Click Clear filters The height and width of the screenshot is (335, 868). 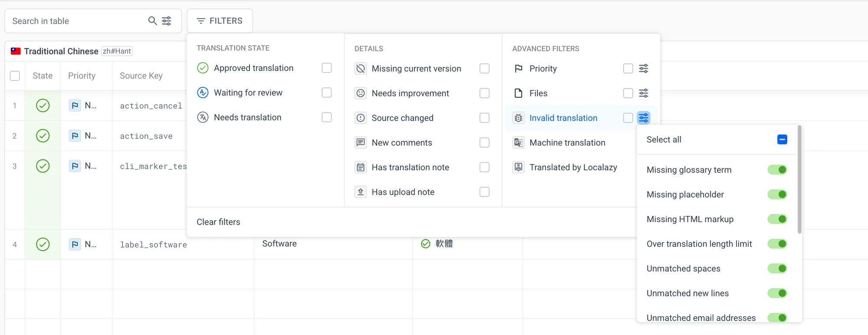(x=218, y=222)
